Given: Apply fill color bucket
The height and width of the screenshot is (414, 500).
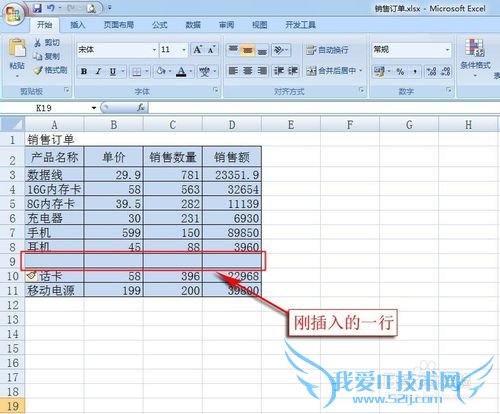Looking at the screenshot, I should point(161,71).
